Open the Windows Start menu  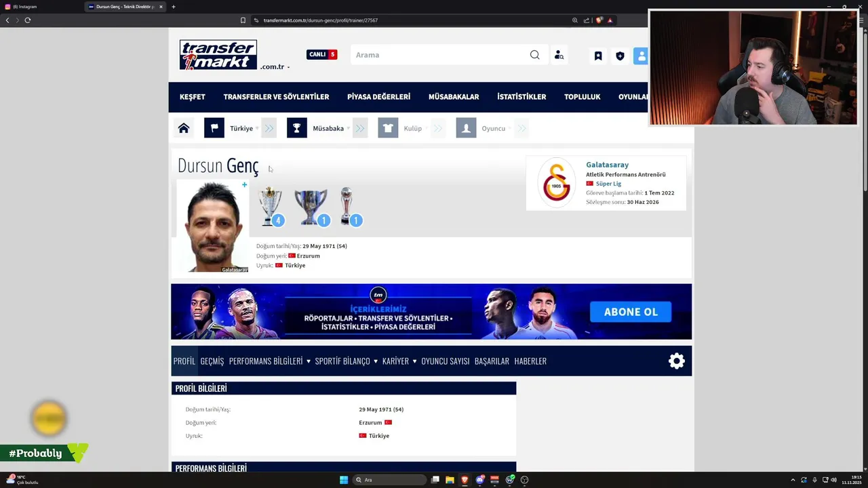344,480
